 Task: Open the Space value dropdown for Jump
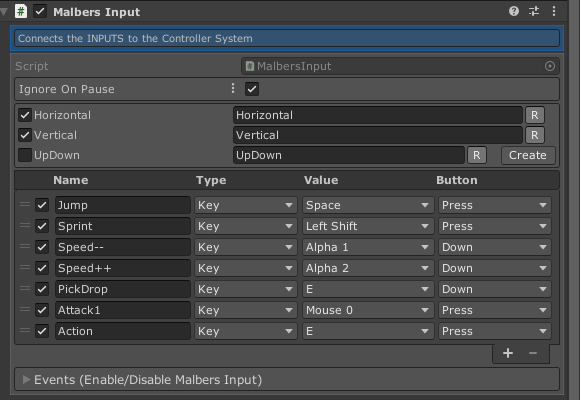pyautogui.click(x=368, y=205)
